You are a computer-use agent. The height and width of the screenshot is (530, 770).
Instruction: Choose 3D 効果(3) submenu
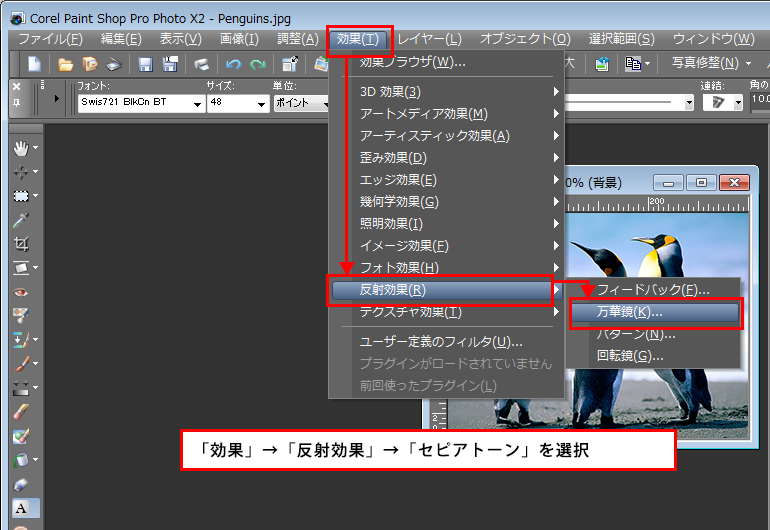click(447, 92)
